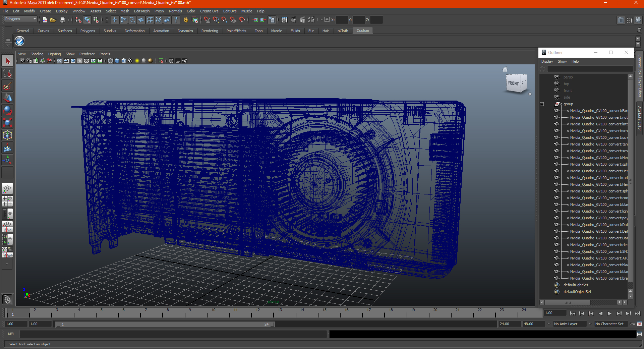Viewport: 644px width, 349px height.
Task: Switch to Persp/Outliner layout
Action: click(7, 214)
